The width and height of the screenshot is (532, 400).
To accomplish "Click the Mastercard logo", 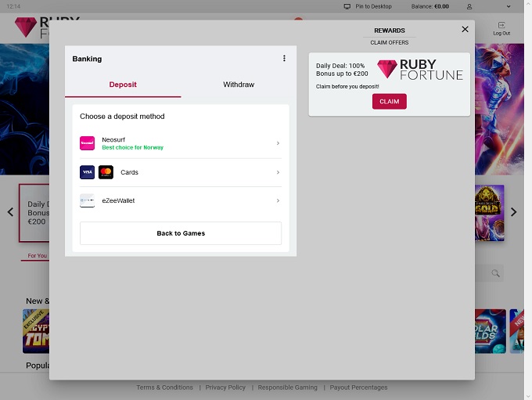I will click(106, 172).
